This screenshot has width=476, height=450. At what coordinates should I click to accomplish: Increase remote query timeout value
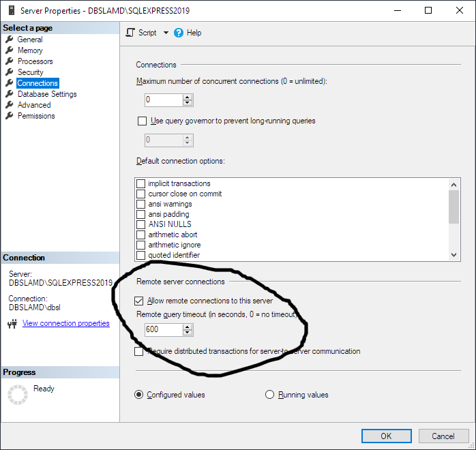click(x=188, y=327)
